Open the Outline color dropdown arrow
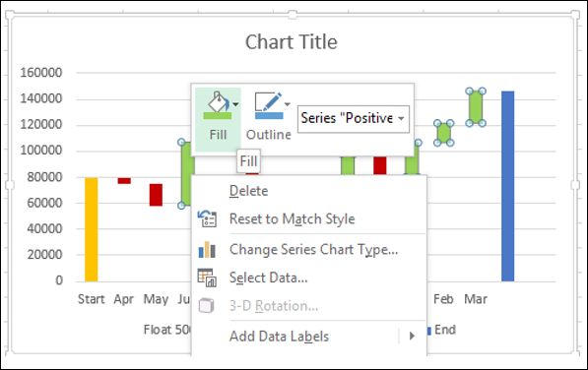The height and width of the screenshot is (370, 588). 288,104
